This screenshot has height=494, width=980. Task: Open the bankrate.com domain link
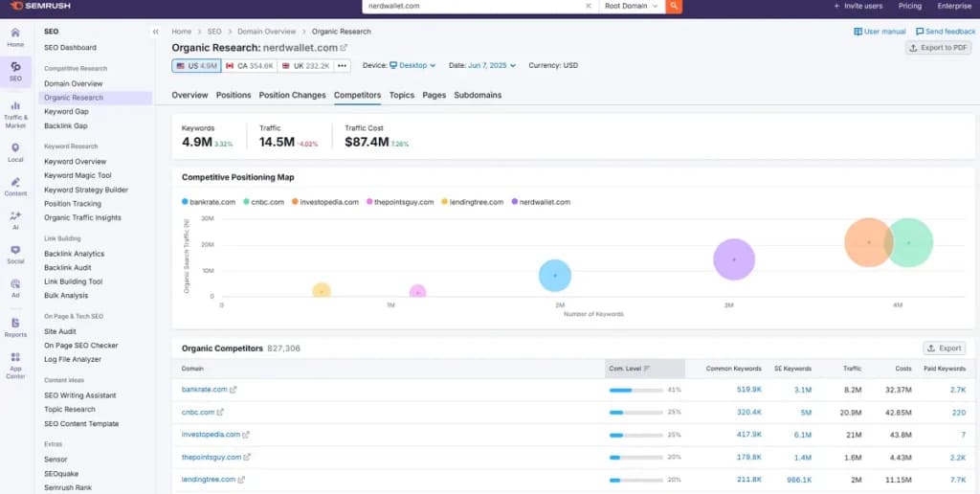[205, 390]
